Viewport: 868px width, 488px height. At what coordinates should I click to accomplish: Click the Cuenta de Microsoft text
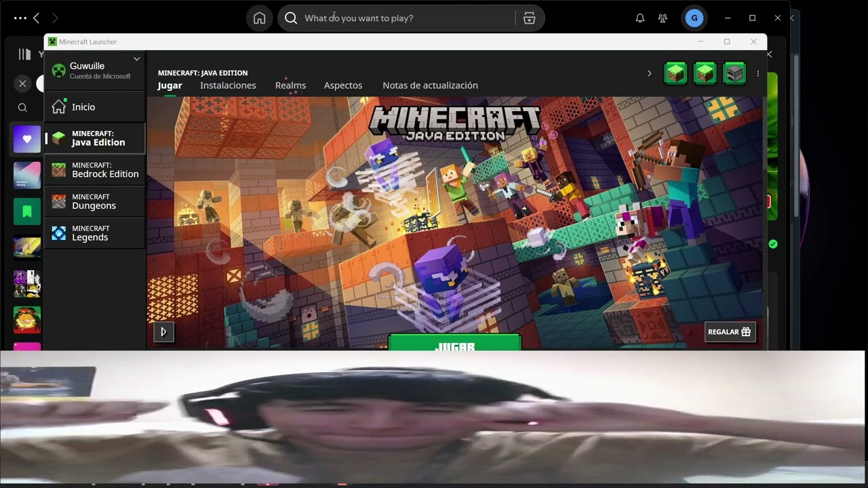[x=100, y=77]
